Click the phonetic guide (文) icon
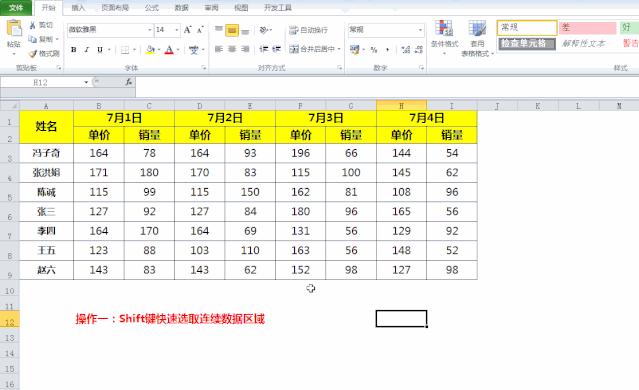This screenshot has width=639, height=390. (194, 50)
